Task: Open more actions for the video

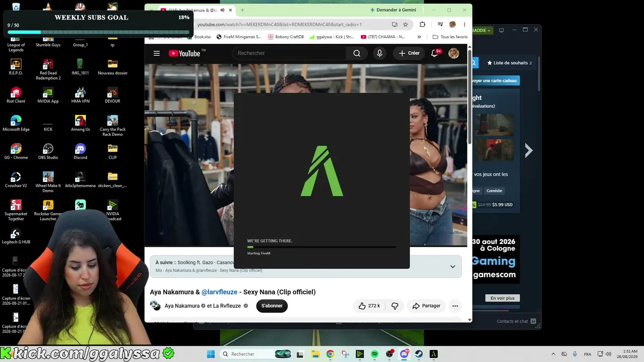Action: (x=455, y=306)
